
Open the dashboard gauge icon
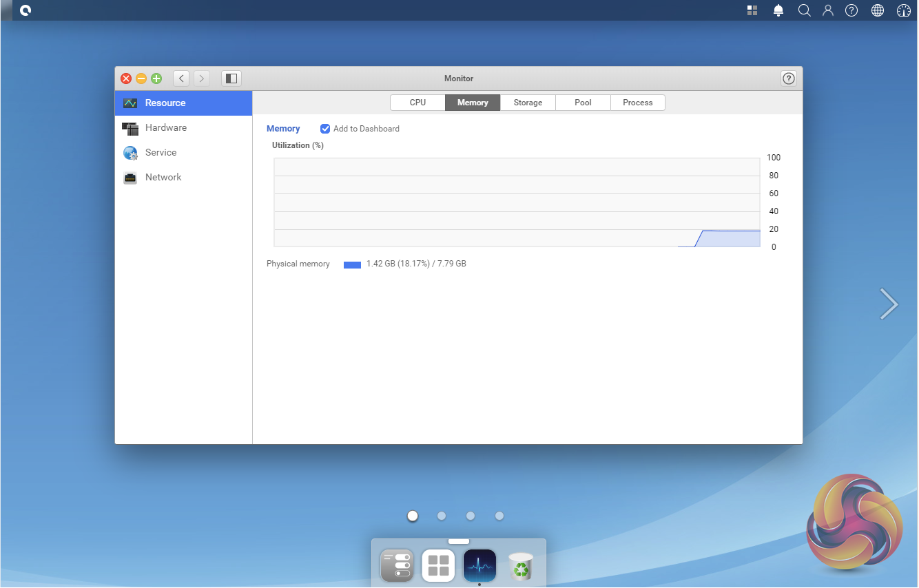click(904, 10)
